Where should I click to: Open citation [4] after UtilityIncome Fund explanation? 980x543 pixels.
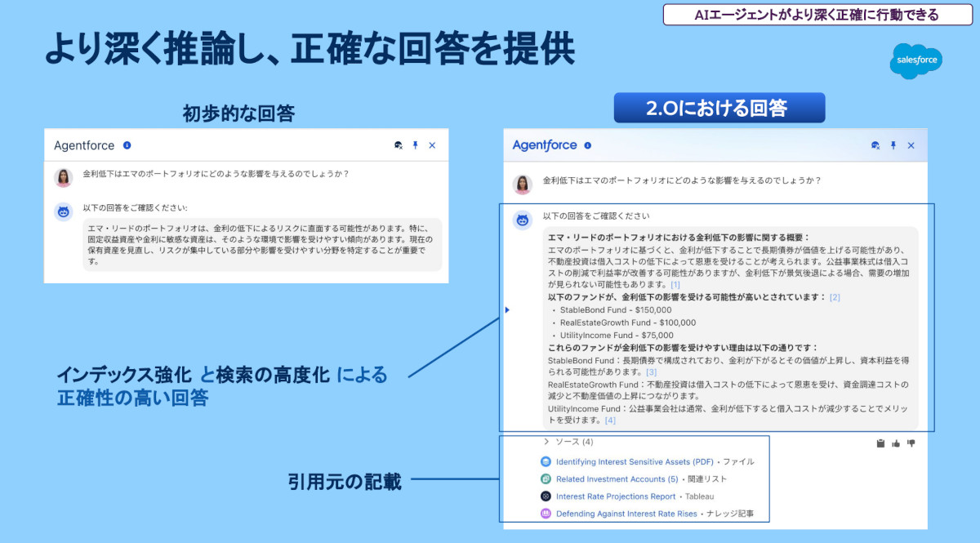[x=610, y=420]
